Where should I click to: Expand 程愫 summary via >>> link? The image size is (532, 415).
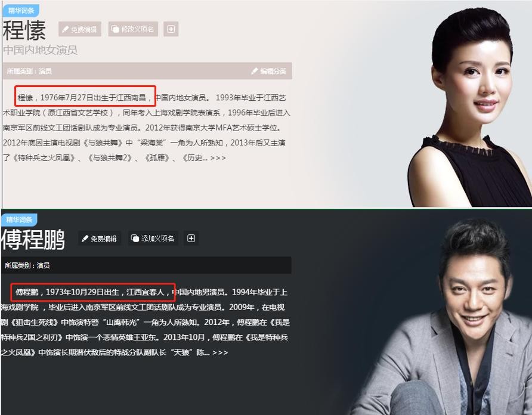218,158
